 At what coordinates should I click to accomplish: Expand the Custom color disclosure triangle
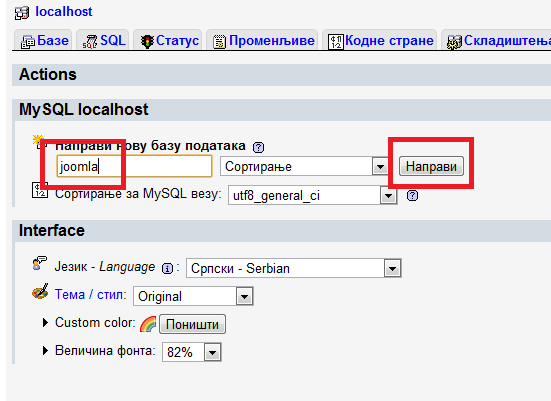click(x=45, y=322)
